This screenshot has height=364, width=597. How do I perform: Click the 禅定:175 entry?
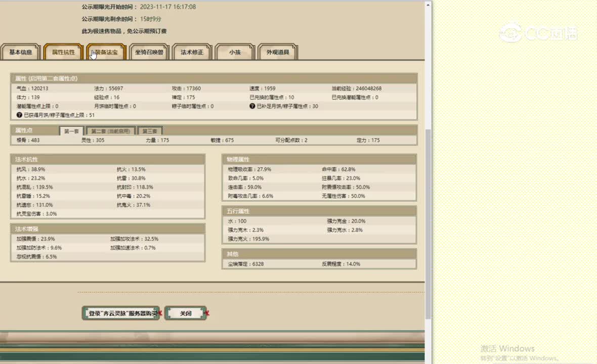[183, 98]
